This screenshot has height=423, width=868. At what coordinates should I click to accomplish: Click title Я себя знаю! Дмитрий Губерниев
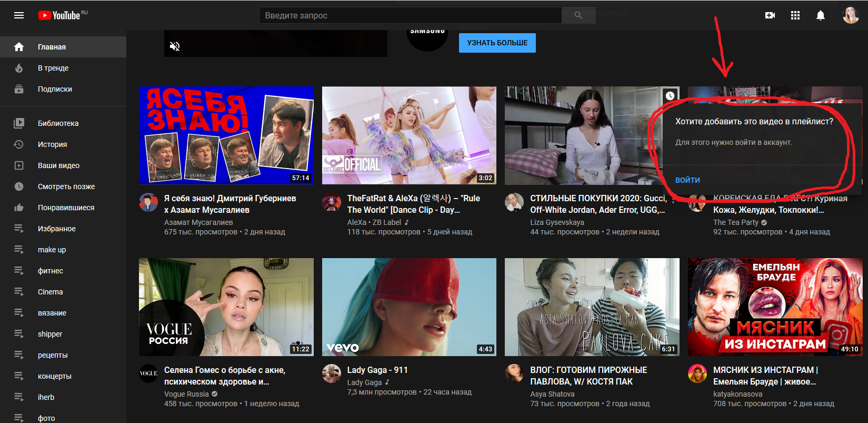pos(230,204)
